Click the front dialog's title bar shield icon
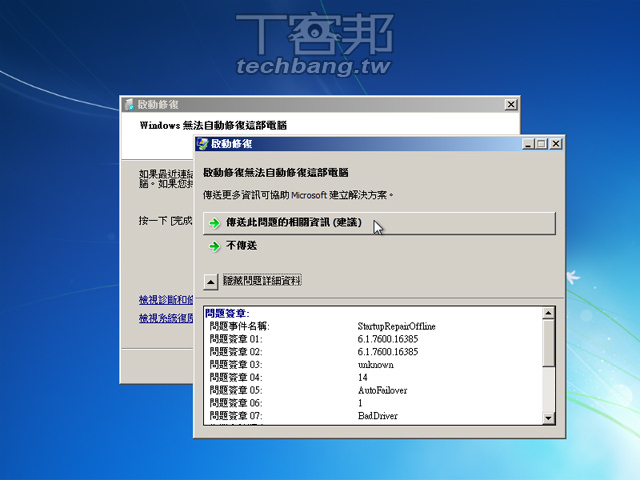The image size is (640, 480). [202, 144]
